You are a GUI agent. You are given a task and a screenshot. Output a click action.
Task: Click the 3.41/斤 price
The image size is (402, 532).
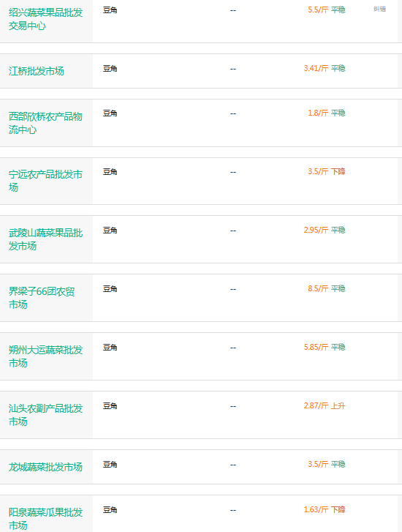click(x=316, y=69)
